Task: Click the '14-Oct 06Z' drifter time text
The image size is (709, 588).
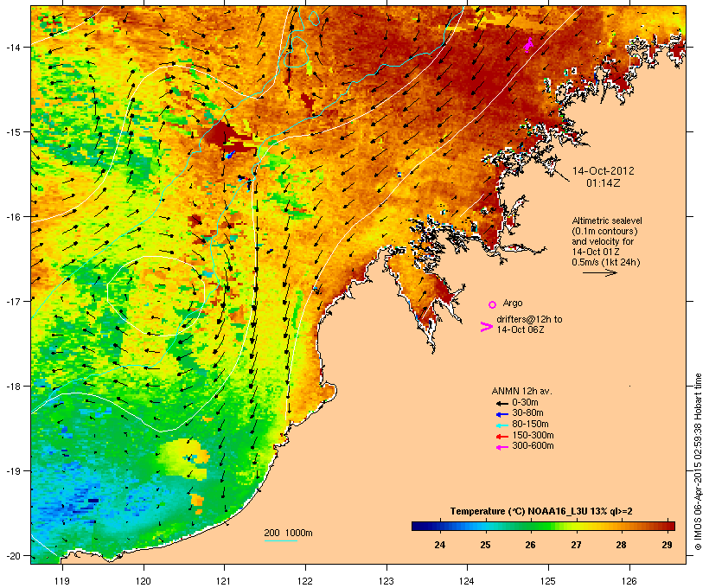Action: [x=521, y=329]
